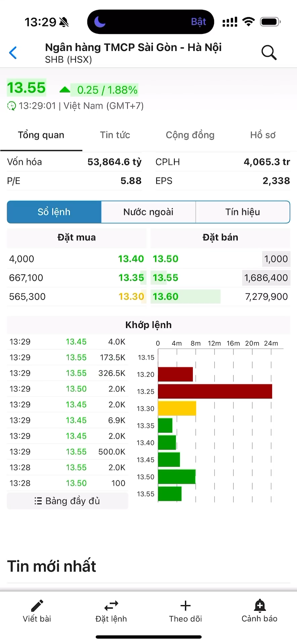
Task: Open the Cộng đồng tab
Action: pos(190,135)
